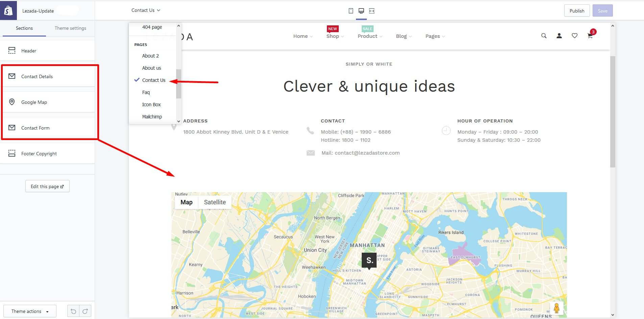
Task: Open the shopping cart icon
Action: [590, 36]
